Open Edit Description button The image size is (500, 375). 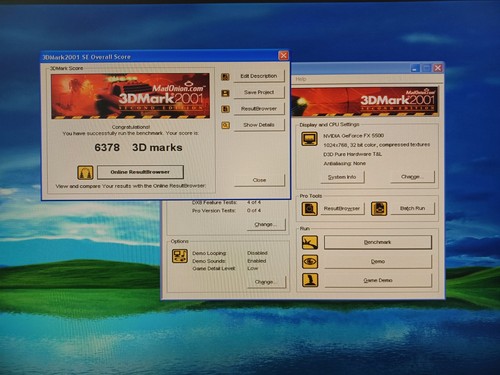(x=259, y=76)
